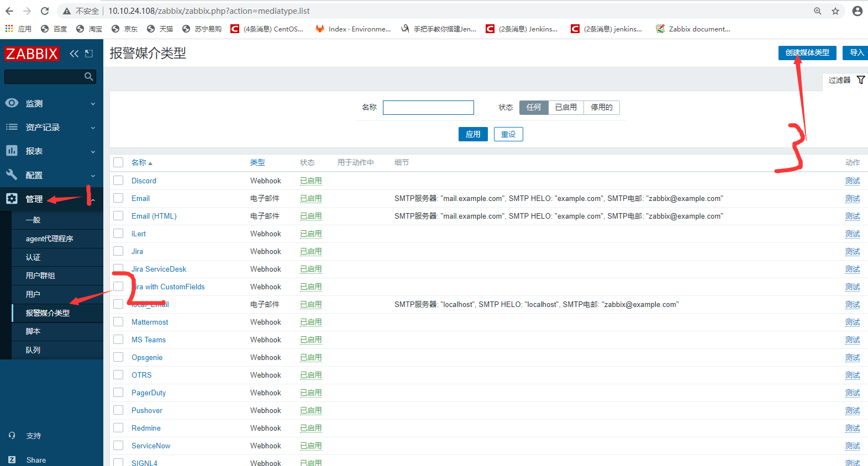The width and height of the screenshot is (868, 466).
Task: Open the filter funnel icon
Action: tap(861, 80)
